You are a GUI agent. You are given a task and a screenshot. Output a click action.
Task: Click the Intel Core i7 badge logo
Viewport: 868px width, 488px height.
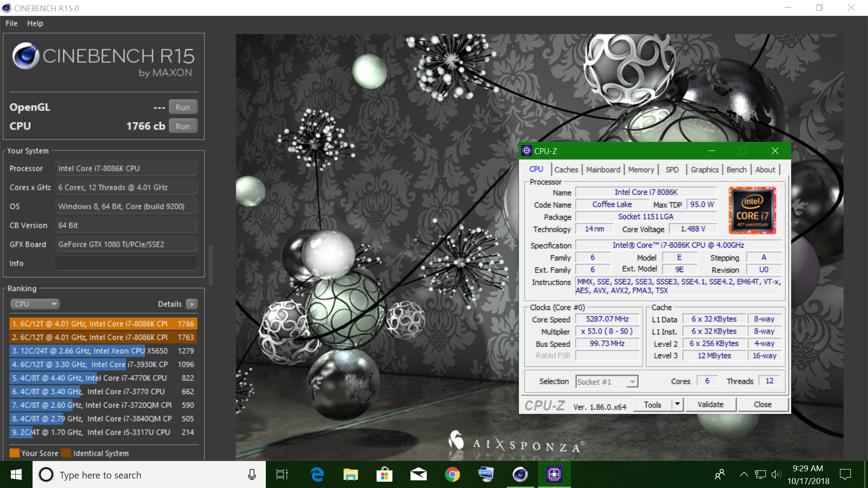tap(752, 210)
